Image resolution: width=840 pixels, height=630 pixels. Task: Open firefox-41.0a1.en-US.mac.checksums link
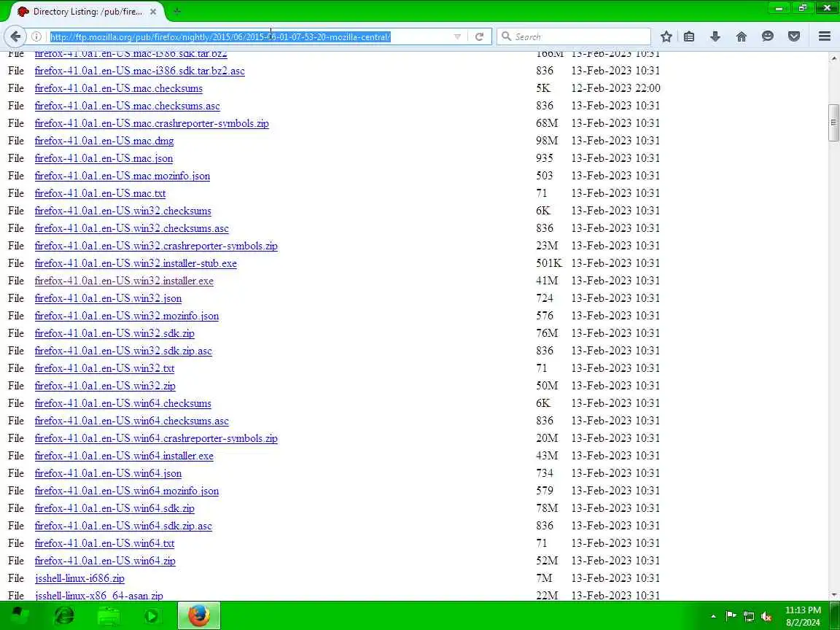[x=118, y=87]
